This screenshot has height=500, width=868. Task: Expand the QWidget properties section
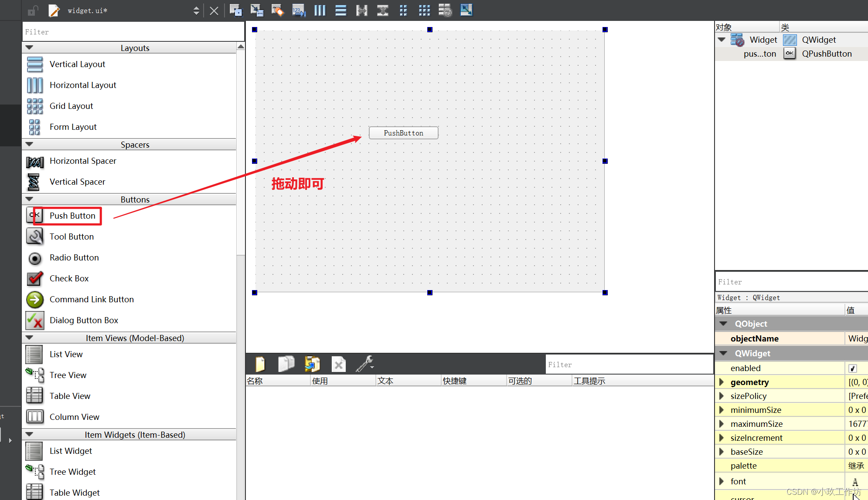tap(722, 353)
